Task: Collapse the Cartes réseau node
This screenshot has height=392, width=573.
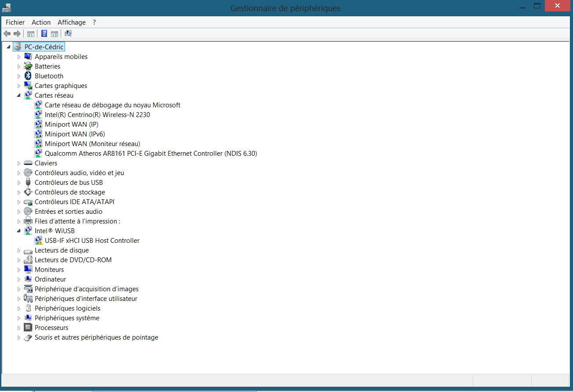Action: coord(19,95)
